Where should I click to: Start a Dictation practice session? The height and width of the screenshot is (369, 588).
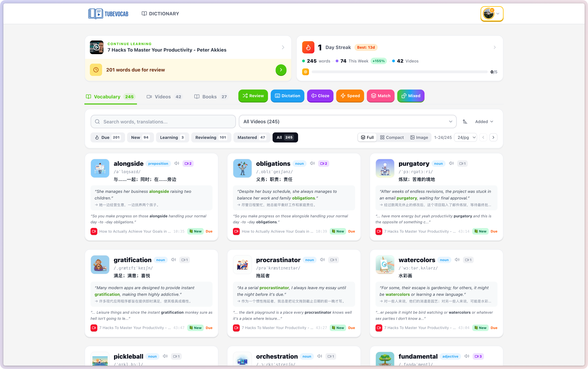(x=287, y=96)
